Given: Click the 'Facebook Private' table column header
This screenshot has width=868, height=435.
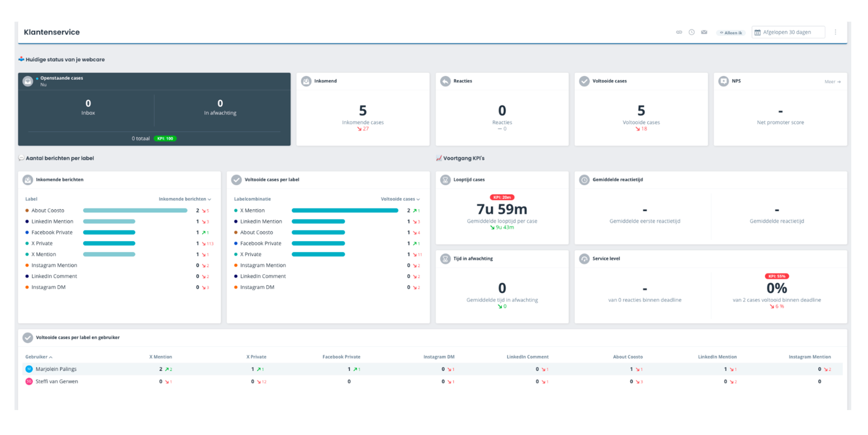Looking at the screenshot, I should (341, 357).
